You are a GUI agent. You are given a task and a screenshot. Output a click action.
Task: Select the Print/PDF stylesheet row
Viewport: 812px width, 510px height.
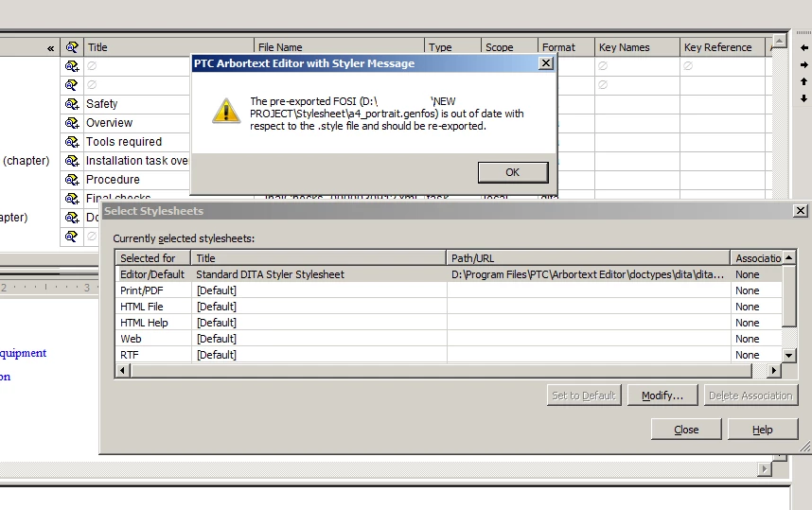[449, 290]
